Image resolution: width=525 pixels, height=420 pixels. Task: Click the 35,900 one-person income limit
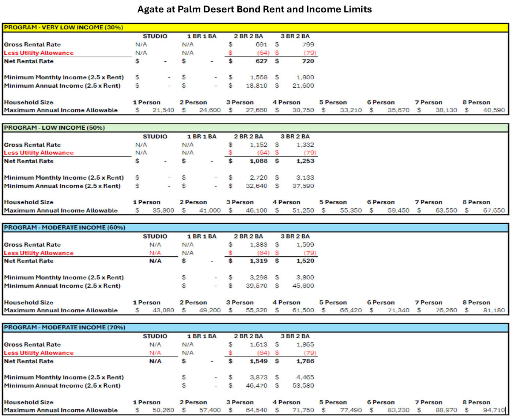163,211
